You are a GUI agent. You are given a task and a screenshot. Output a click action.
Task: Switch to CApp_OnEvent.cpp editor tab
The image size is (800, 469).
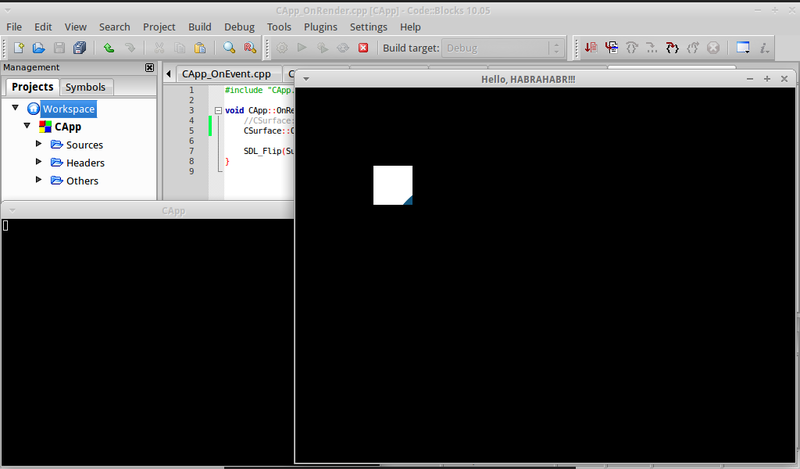pos(227,74)
